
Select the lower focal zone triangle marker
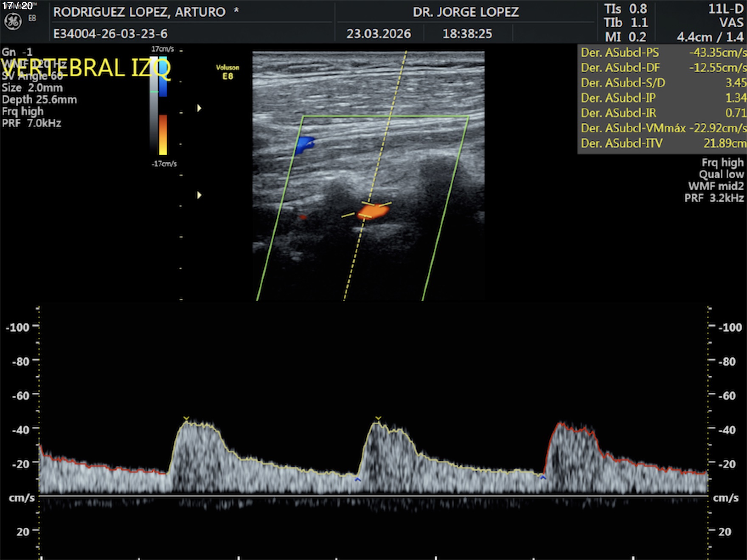tap(199, 195)
